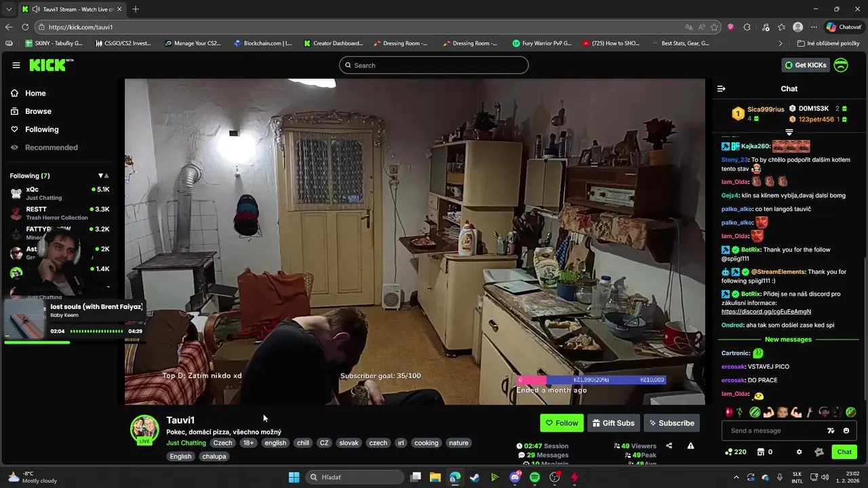The height and width of the screenshot is (488, 868).
Task: Open Steam from the taskbar
Action: [x=475, y=477]
